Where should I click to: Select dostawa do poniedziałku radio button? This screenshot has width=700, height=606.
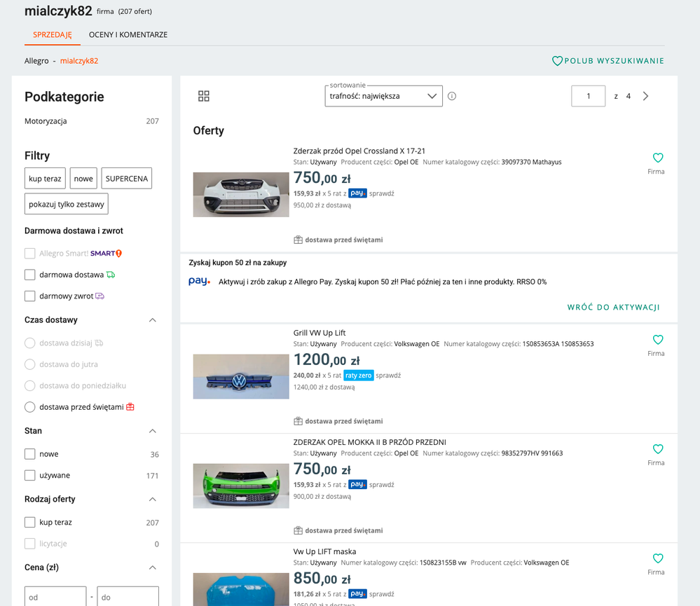(x=30, y=385)
